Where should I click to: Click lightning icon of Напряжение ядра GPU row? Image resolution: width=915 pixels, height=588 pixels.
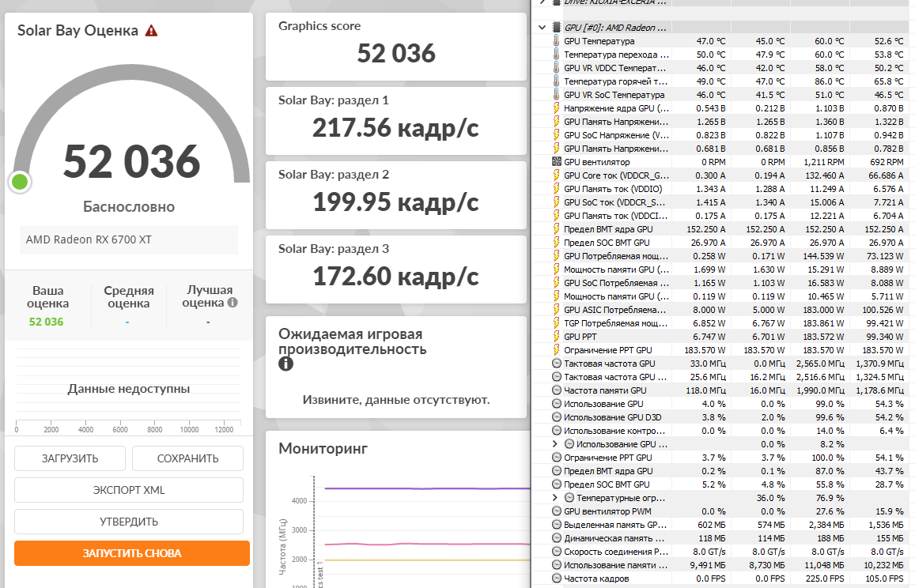[x=556, y=108]
